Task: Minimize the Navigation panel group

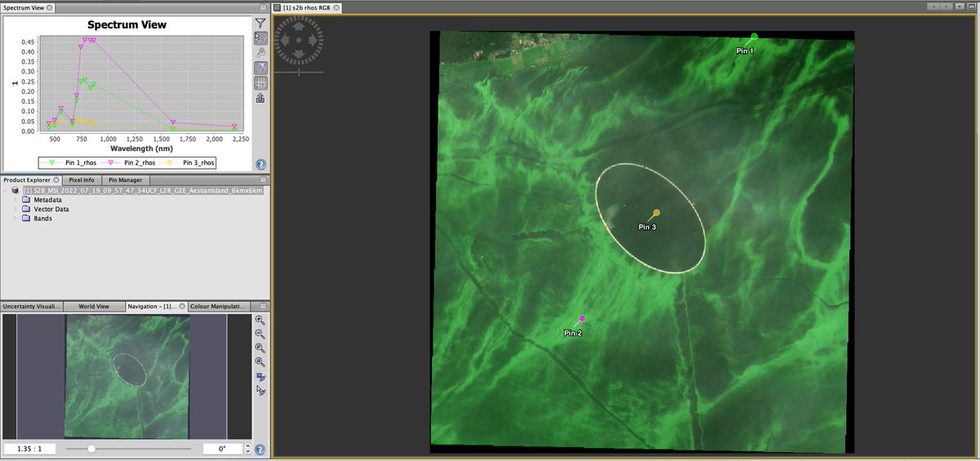Action: coord(263,306)
